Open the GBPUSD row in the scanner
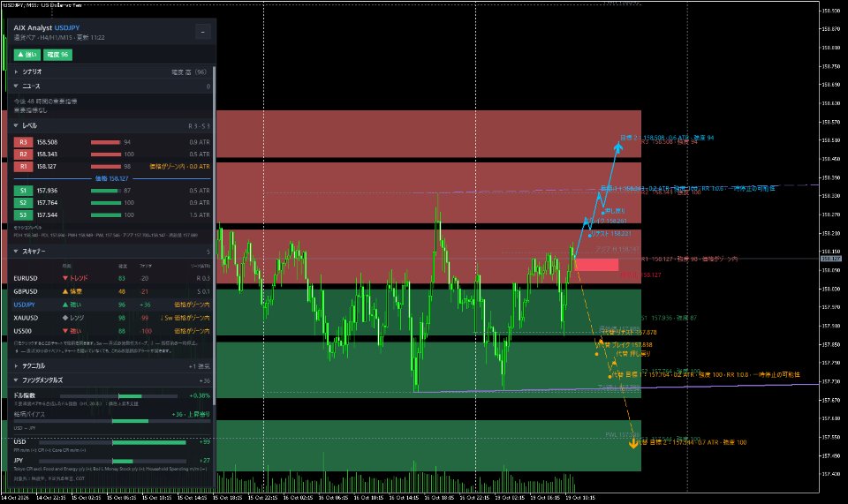 [111, 291]
